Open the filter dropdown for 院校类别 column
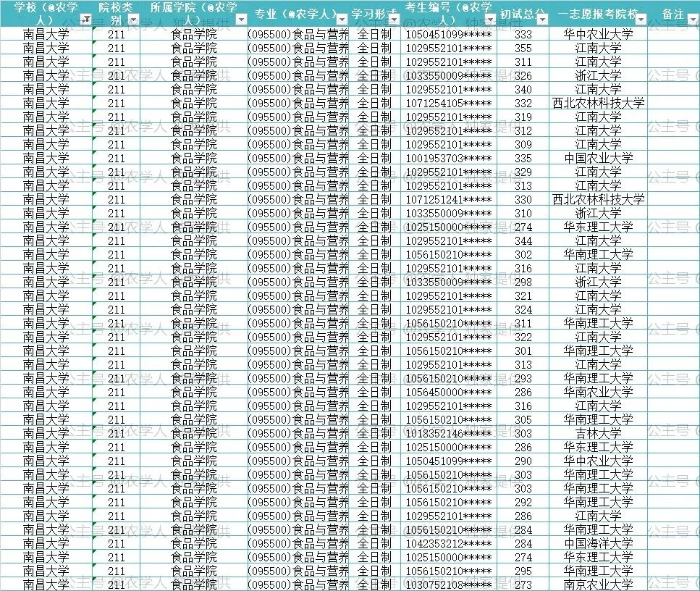 pos(133,20)
